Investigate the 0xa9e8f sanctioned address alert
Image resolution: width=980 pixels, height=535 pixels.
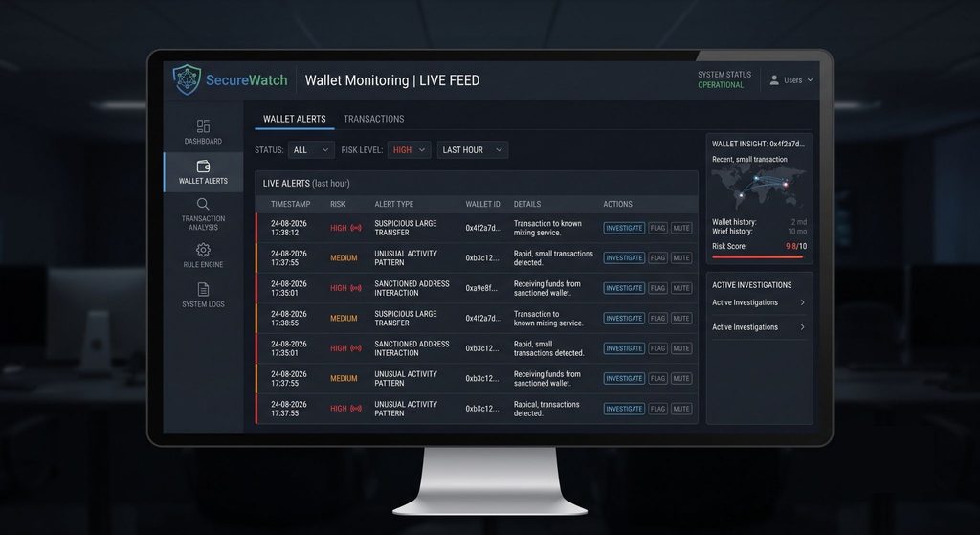(624, 288)
